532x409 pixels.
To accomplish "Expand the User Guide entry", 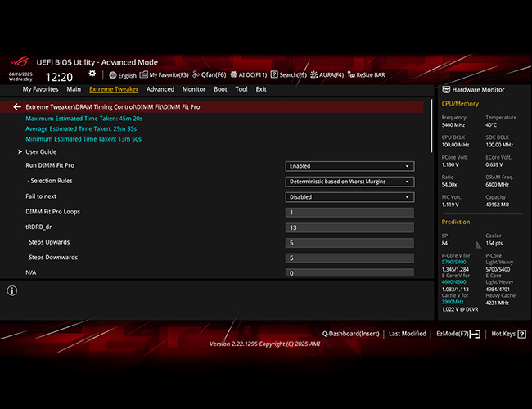I will (41, 151).
